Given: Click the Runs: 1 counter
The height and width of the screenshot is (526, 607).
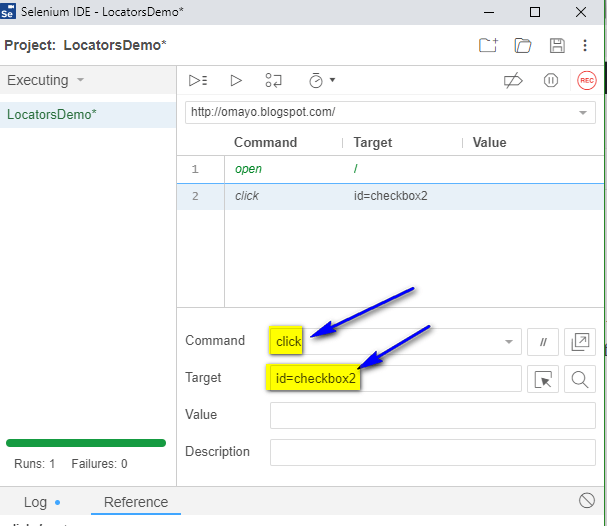Looking at the screenshot, I should [34, 464].
